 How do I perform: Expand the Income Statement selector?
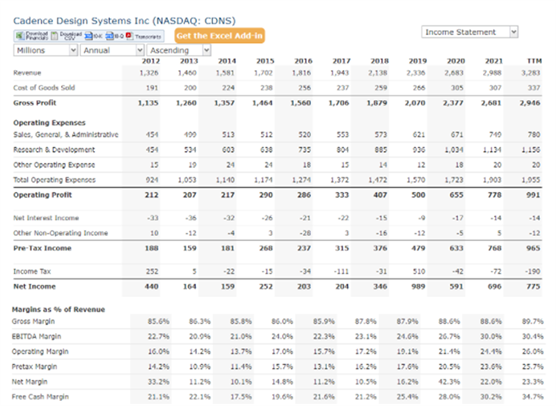point(470,32)
